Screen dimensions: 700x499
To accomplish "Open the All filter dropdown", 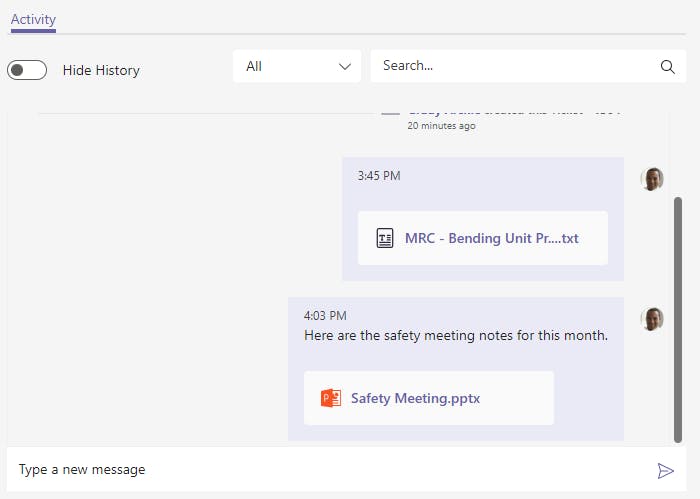I will point(297,66).
